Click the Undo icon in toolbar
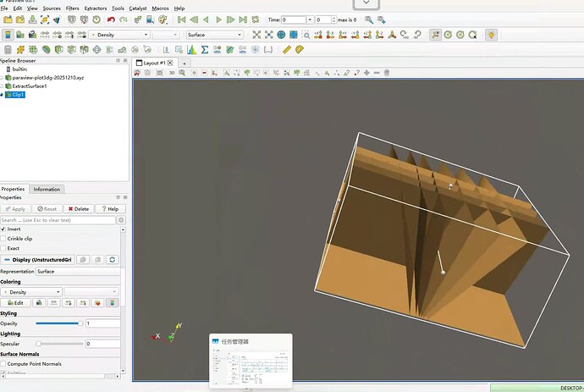Screen dimensions: 584x392 111,19
